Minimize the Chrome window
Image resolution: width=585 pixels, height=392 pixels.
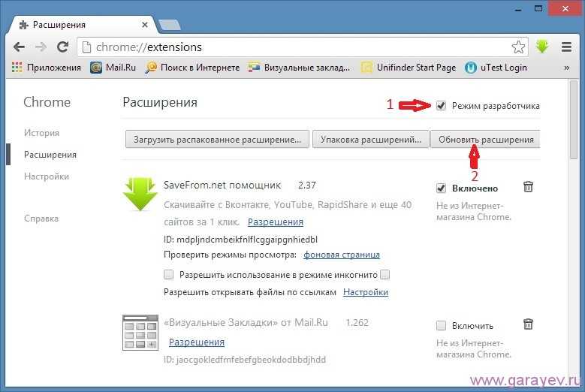pos(519,9)
